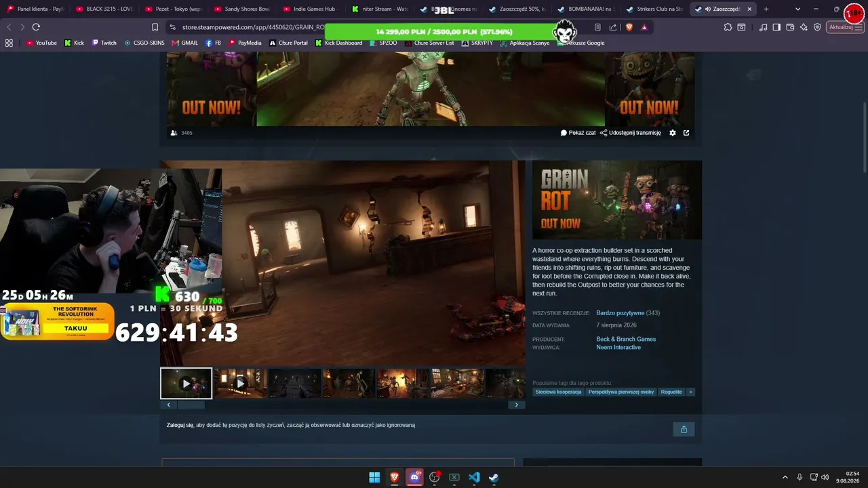Expand the tab search dropdown arrow

tap(797, 9)
